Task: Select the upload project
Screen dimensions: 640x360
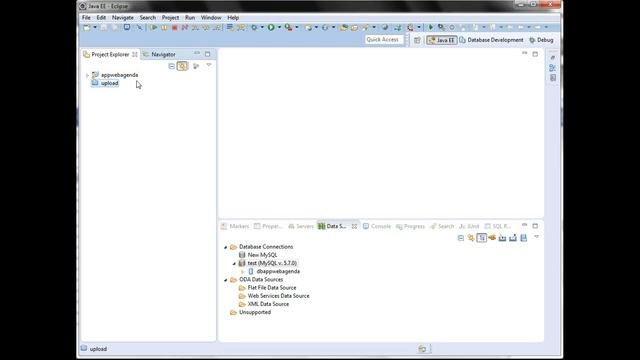Action: click(109, 83)
